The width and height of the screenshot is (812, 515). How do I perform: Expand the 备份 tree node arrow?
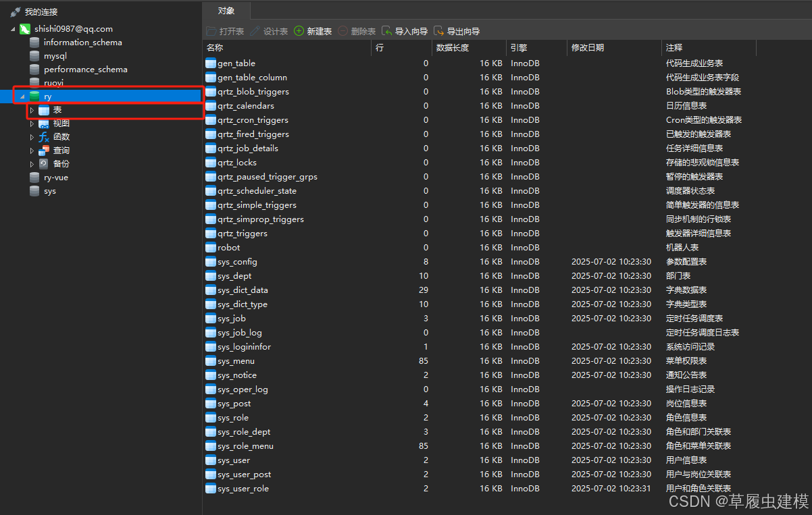32,164
